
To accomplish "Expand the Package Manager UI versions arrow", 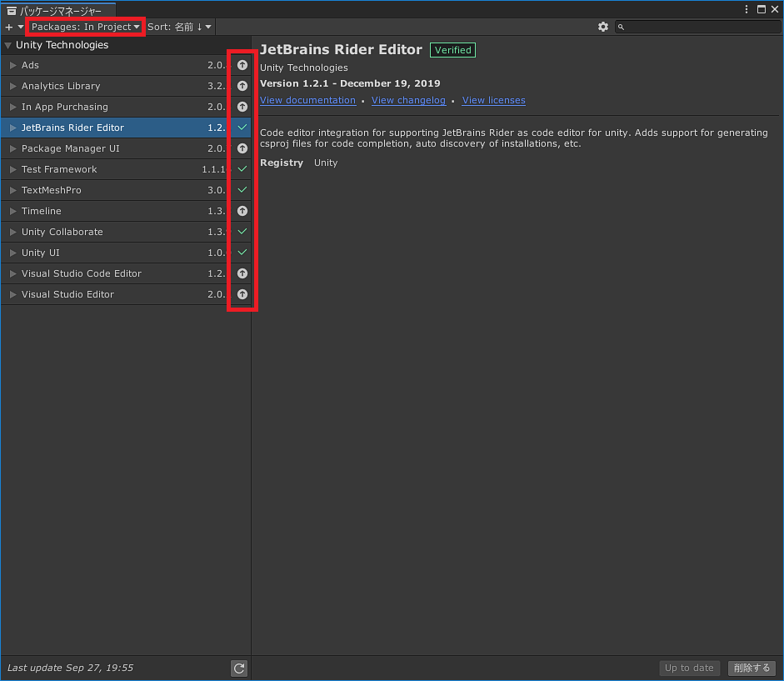I will point(13,148).
